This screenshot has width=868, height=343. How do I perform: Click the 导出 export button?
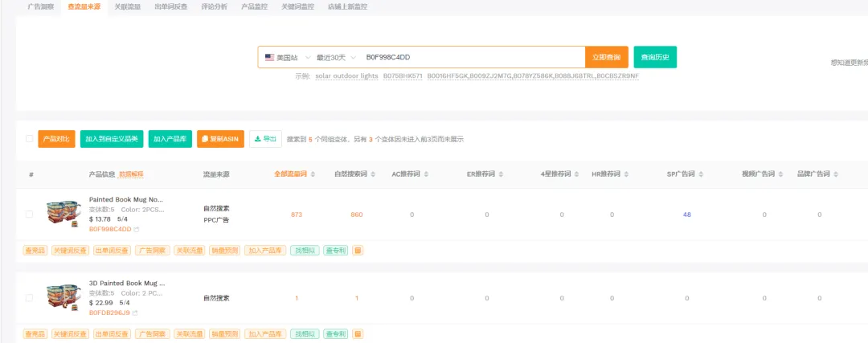[266, 139]
